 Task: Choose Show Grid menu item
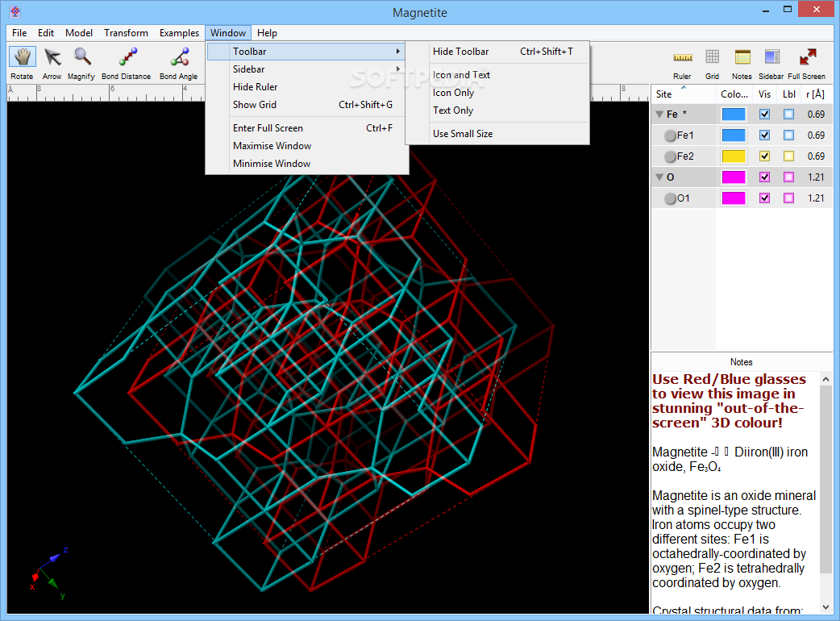coord(306,105)
